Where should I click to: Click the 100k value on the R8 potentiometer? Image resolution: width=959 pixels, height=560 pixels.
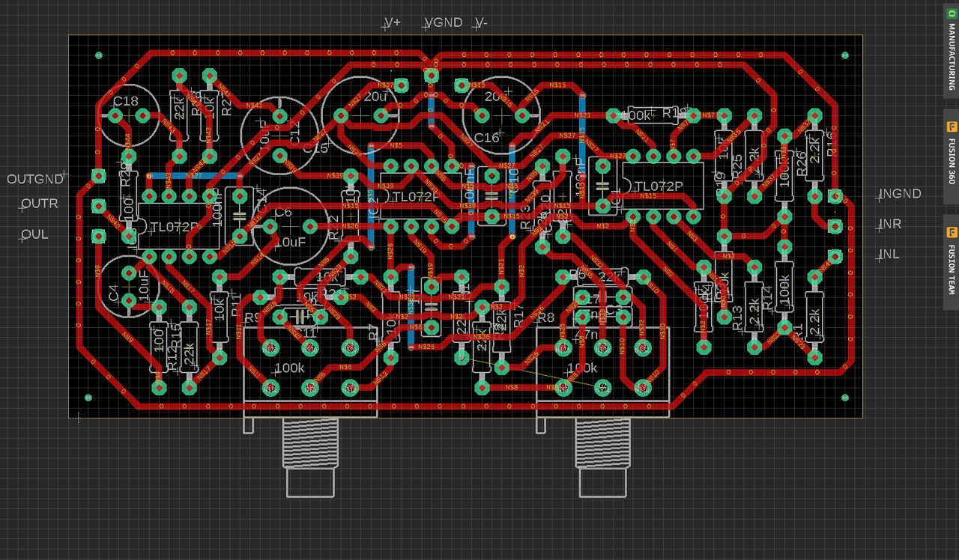(582, 368)
